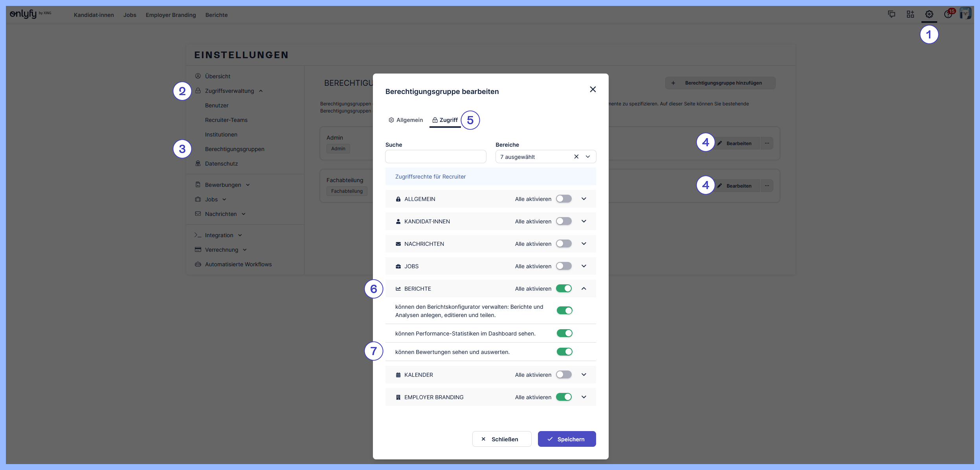
Task: Expand the KALENDER section chevron
Action: click(x=584, y=374)
